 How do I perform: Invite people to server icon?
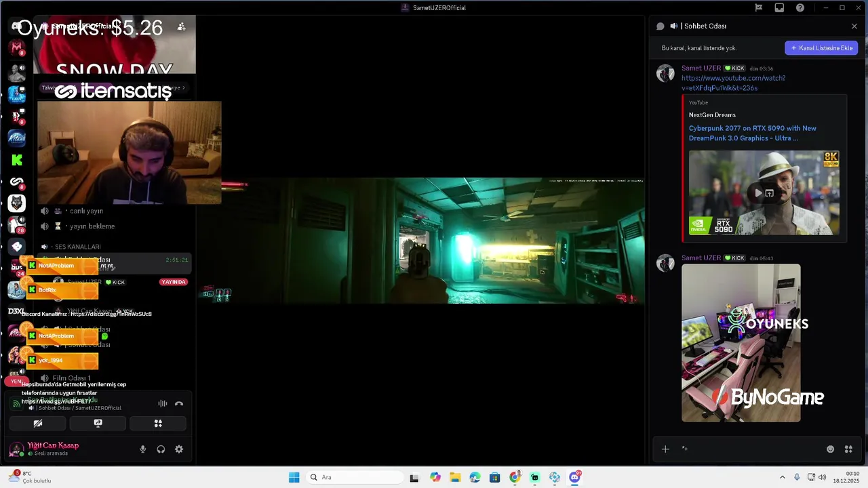coord(181,26)
